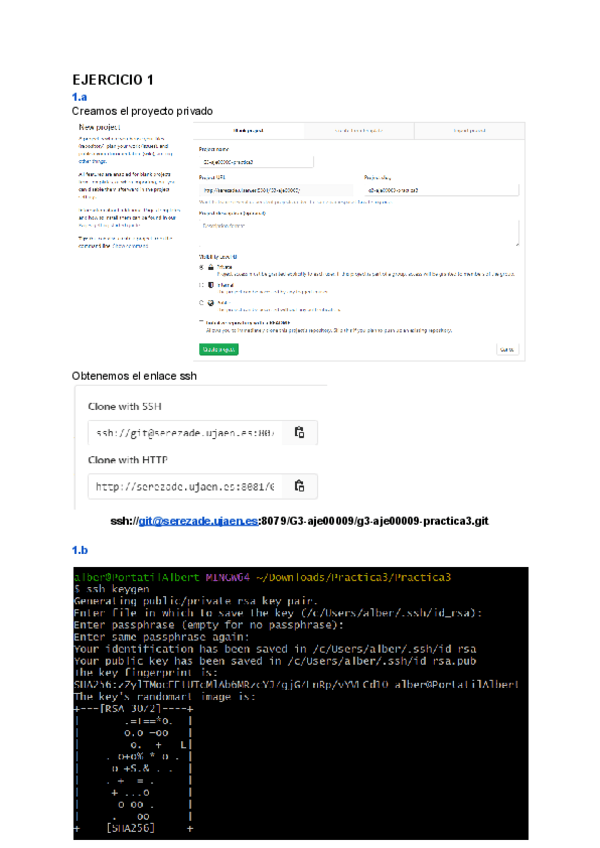
Task: Click the shield icon beside Internal visibility
Action: pos(210,285)
